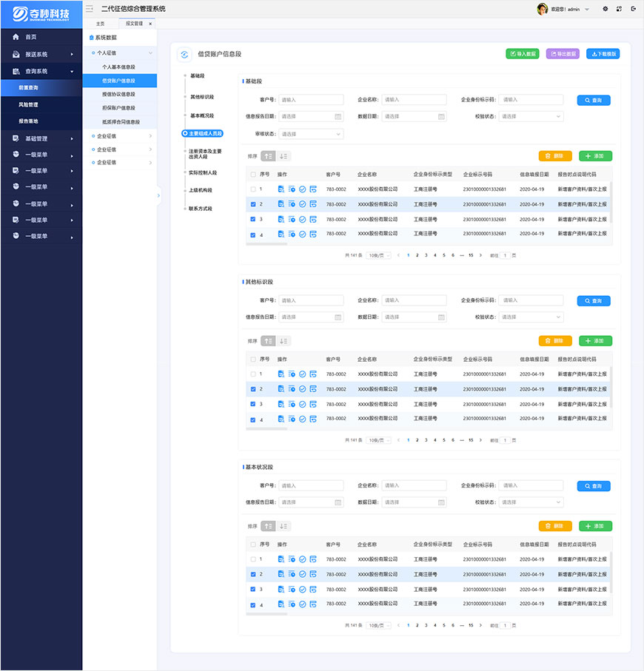644x671 pixels.
Task: Click the 客户号 input field in 基础段
Action: [x=311, y=100]
